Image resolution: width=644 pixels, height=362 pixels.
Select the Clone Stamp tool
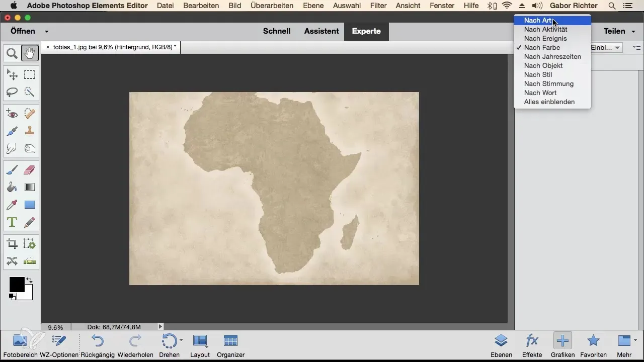pos(30,131)
